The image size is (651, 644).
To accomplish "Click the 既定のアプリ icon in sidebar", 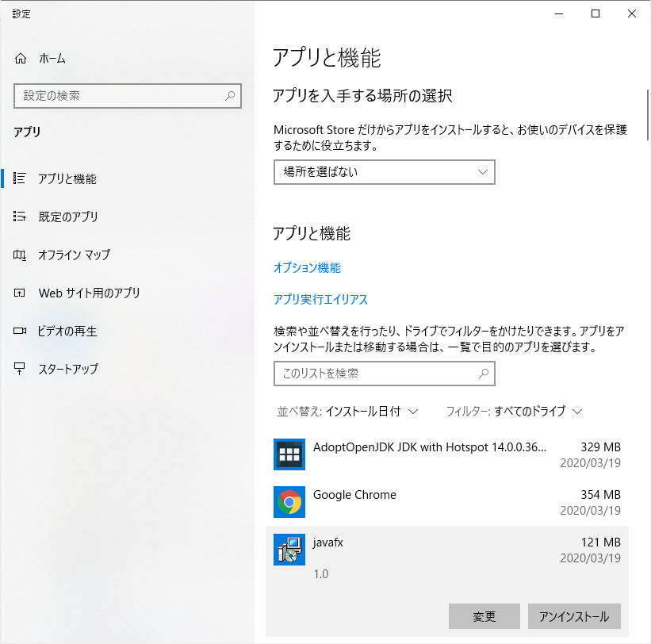I will tap(19, 217).
